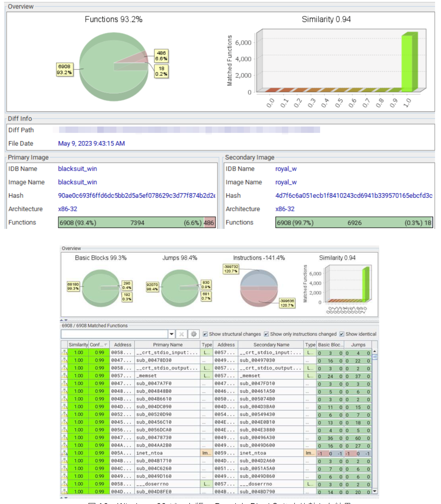
Task: Click the flowgraph icon on _memset row
Action: (64, 375)
